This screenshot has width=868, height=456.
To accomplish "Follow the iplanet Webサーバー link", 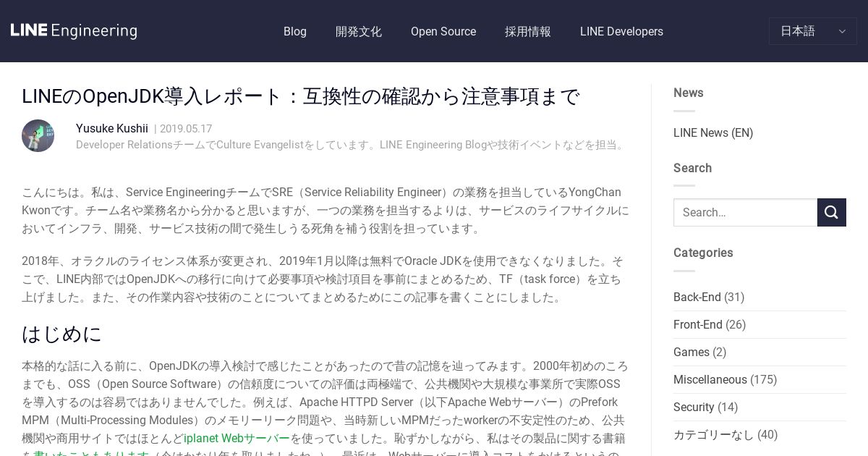I will click(x=237, y=438).
